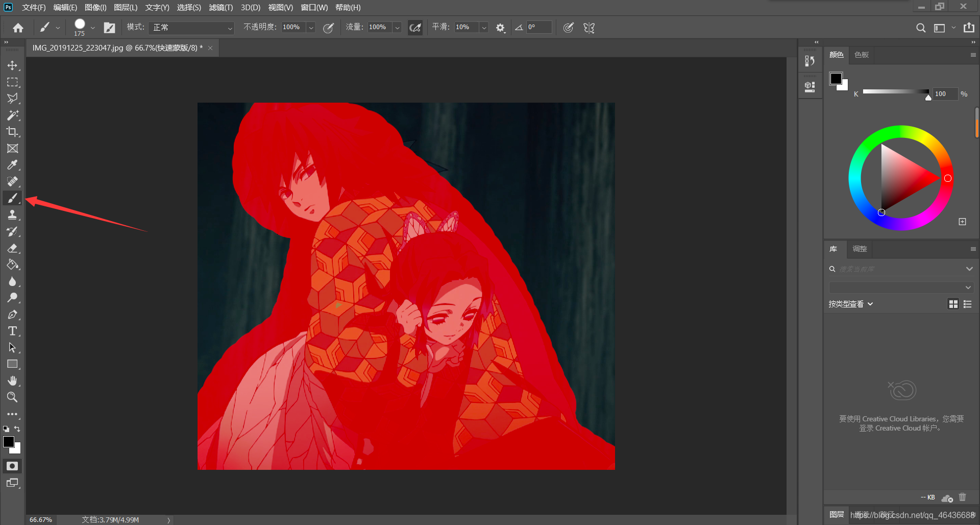Screen dimensions: 980x525
Task: Click the foreground color swatch in toolbar
Action: [9, 442]
